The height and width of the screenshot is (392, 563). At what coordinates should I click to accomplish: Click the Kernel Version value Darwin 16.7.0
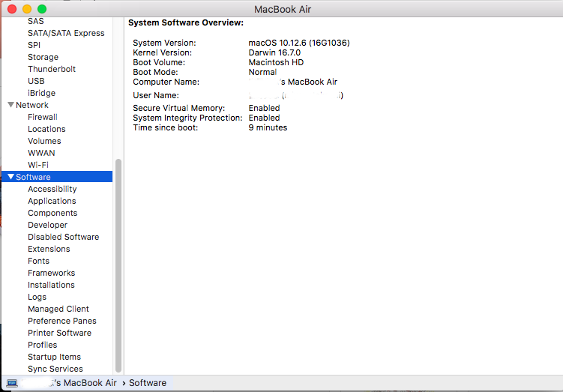274,52
